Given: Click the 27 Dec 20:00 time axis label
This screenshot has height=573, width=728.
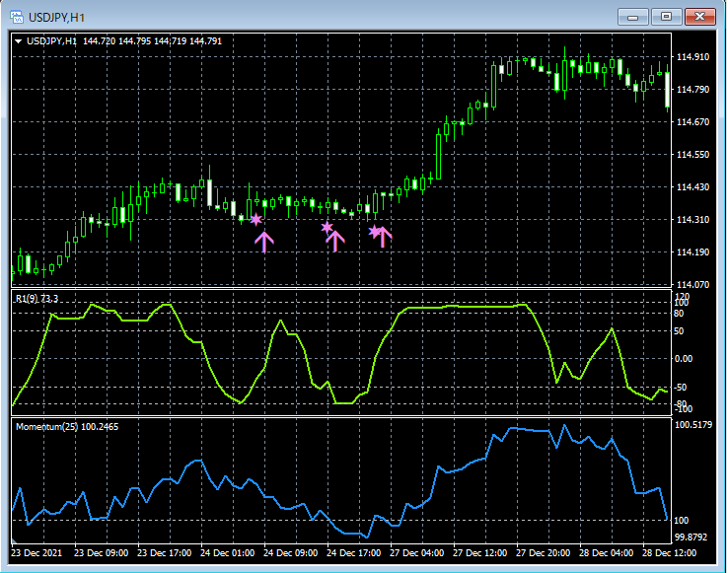Looking at the screenshot, I should [x=544, y=553].
